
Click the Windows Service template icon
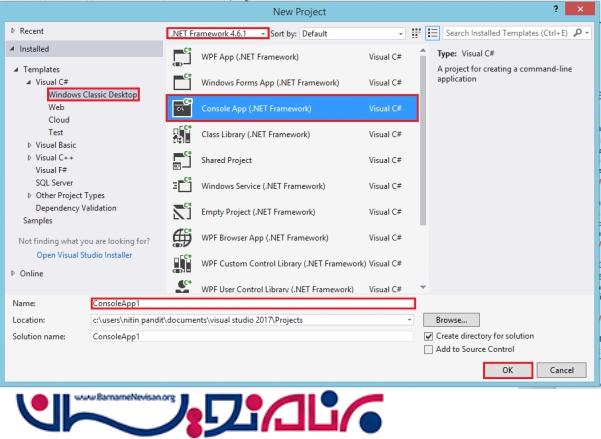182,186
